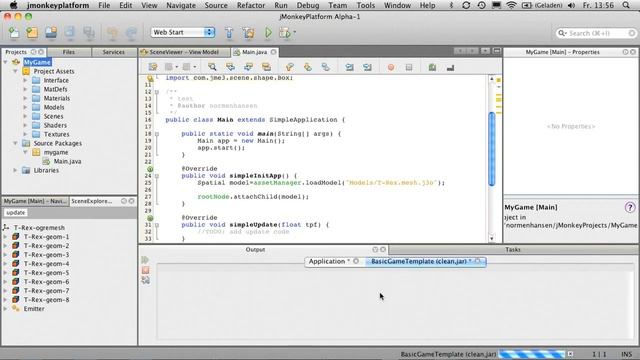The width and height of the screenshot is (640, 360).
Task: Select Main.java in Projects tree
Action: (67, 161)
